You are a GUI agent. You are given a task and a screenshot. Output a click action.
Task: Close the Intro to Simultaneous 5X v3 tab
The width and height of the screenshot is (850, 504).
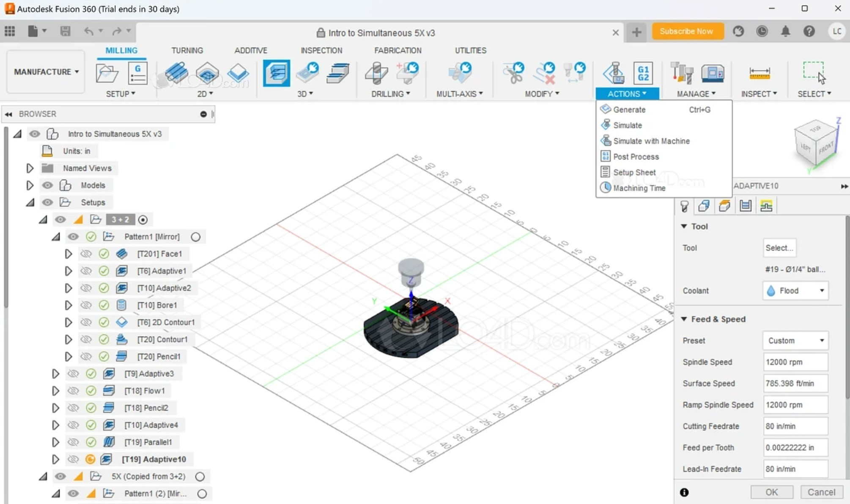[616, 33]
